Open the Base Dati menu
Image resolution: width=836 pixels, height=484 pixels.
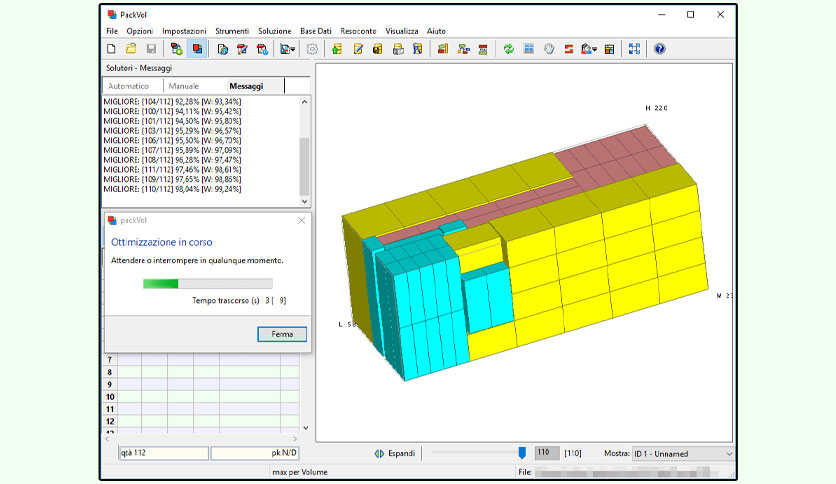click(316, 31)
